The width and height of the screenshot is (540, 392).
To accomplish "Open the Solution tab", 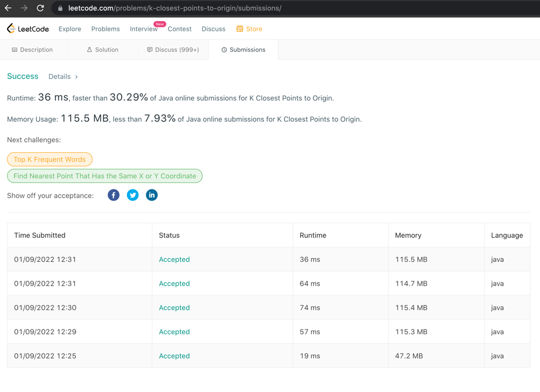I will click(103, 50).
